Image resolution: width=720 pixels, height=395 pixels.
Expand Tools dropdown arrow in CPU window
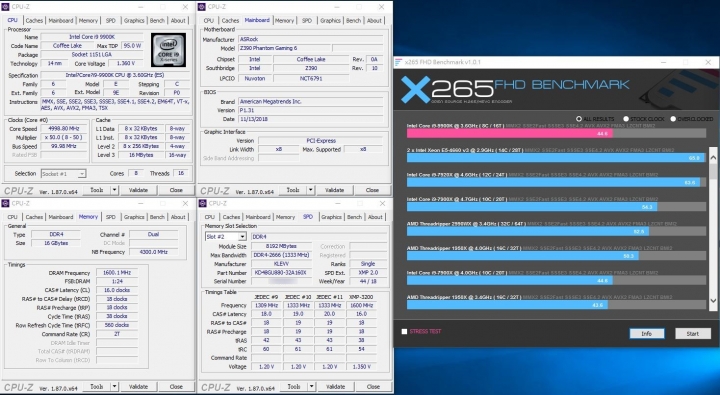pos(114,190)
